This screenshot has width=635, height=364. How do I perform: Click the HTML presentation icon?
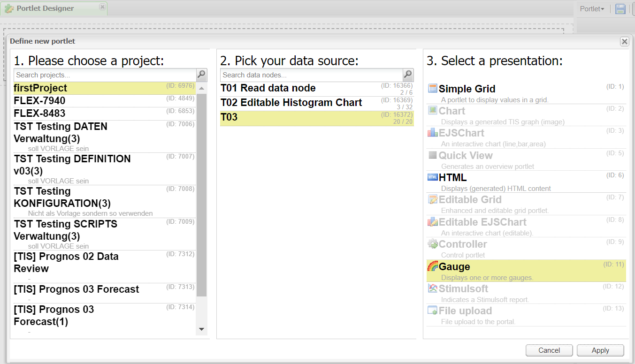pyautogui.click(x=432, y=177)
